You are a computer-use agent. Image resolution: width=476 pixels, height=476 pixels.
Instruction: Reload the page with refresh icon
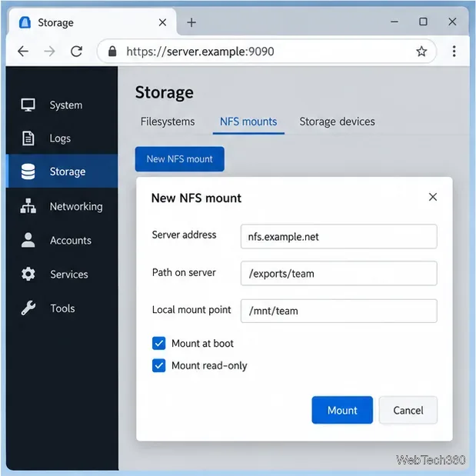[x=76, y=52]
